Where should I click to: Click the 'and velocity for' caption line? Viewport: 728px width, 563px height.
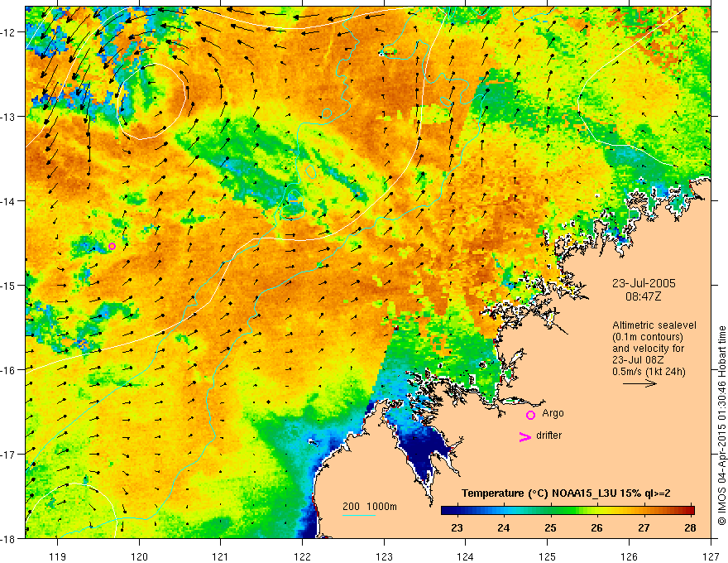click(x=648, y=349)
